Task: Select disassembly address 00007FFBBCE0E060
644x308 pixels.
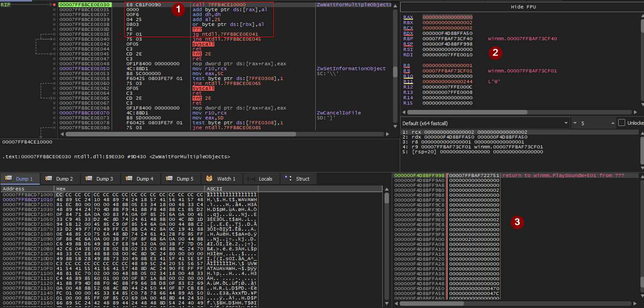Action: pos(84,83)
